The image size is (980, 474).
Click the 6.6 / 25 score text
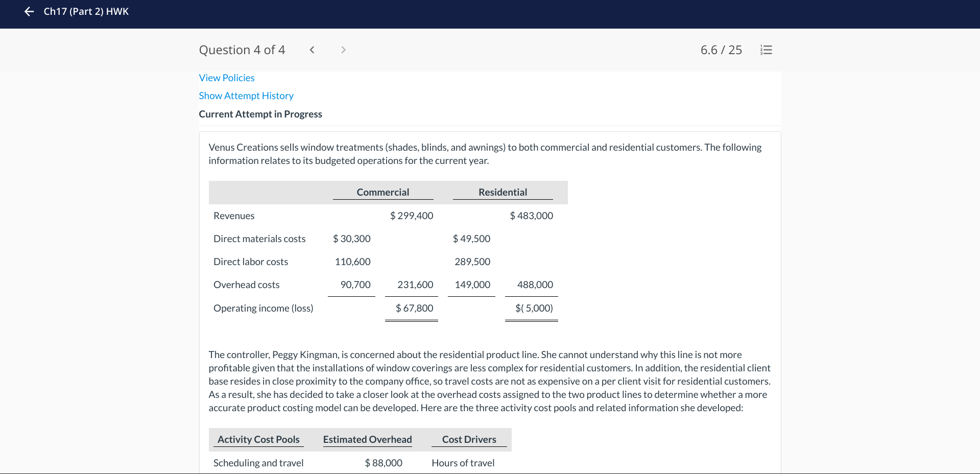[721, 50]
